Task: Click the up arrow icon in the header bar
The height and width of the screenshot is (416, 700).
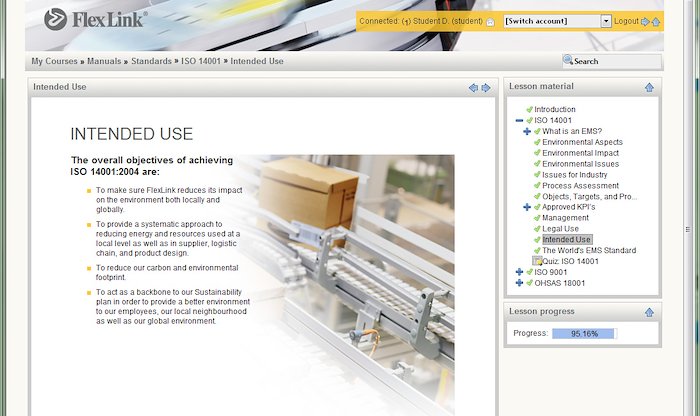Action: pos(655,21)
